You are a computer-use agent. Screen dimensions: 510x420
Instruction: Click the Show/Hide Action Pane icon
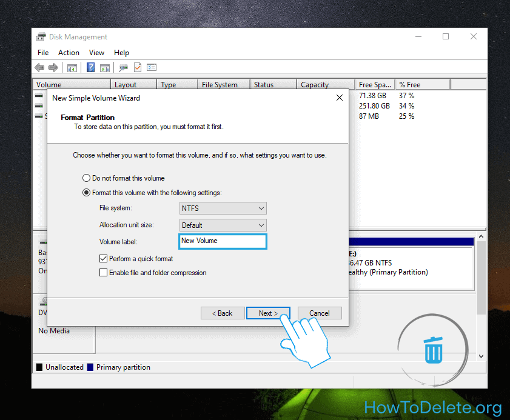(105, 67)
